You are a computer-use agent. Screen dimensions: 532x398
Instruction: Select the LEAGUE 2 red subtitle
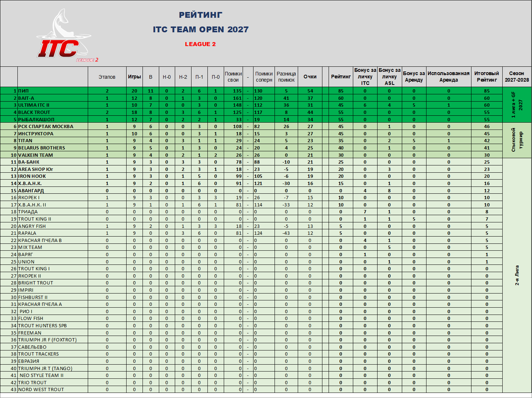(x=200, y=44)
